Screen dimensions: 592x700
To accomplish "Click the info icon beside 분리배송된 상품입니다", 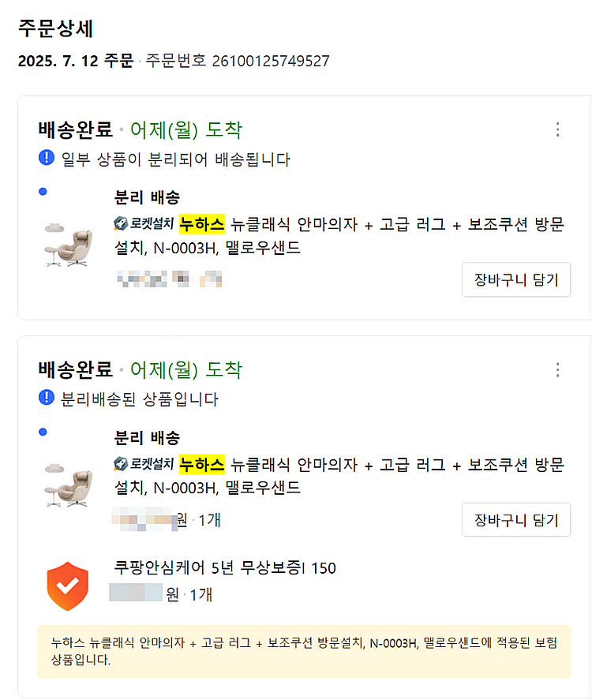I will [46, 399].
